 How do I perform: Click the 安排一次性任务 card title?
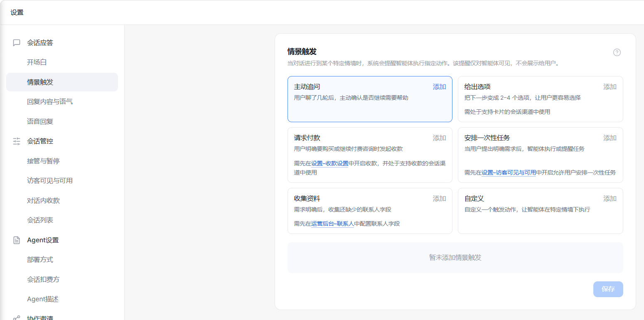point(487,138)
